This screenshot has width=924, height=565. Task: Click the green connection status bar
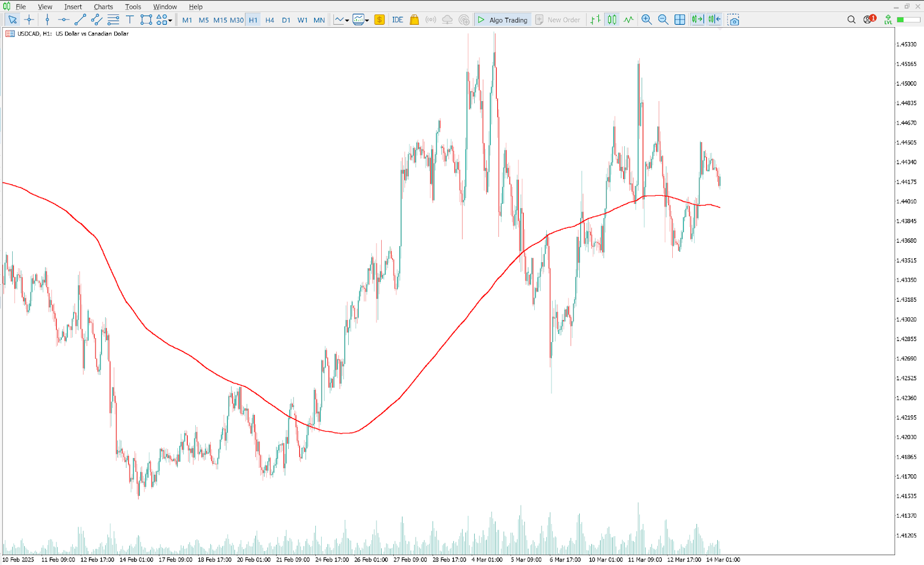coord(908,20)
